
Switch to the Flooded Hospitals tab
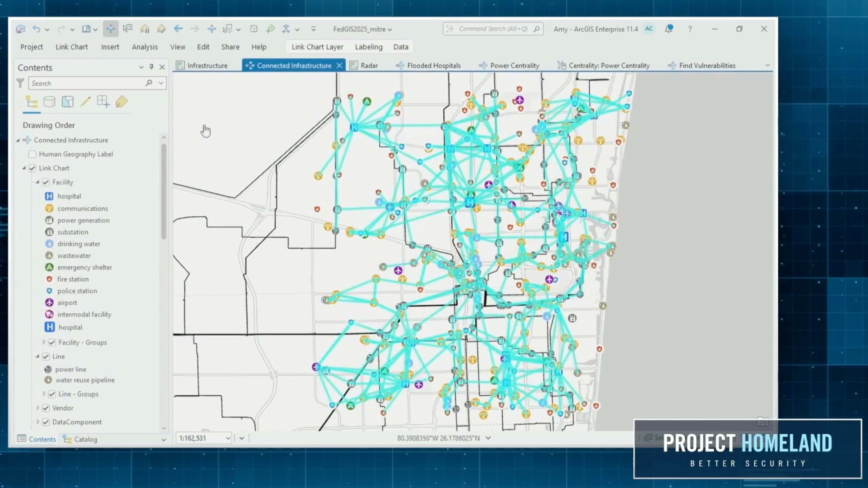click(433, 65)
